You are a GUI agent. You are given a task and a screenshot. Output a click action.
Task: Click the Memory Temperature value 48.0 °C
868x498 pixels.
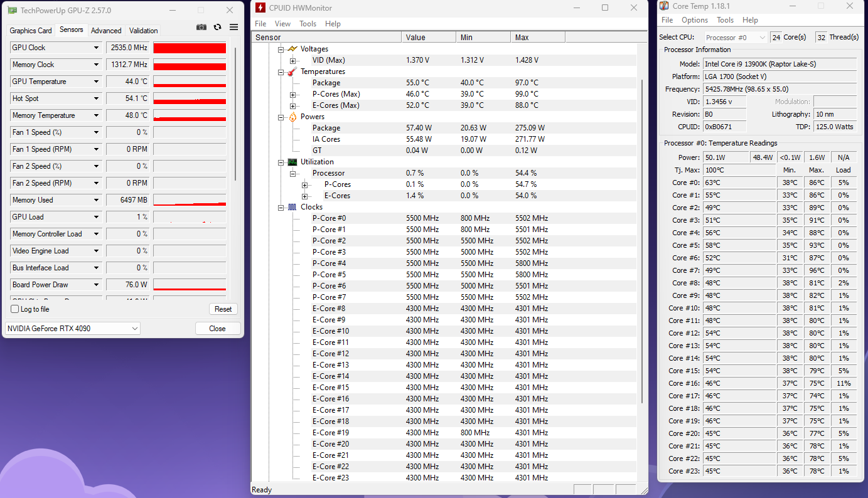127,115
